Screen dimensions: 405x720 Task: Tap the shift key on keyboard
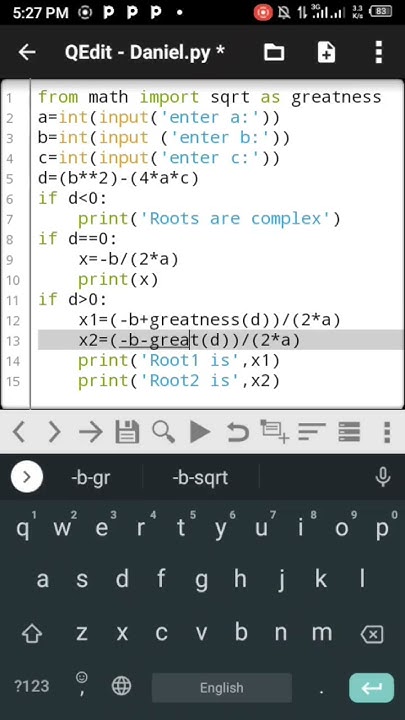(32, 634)
